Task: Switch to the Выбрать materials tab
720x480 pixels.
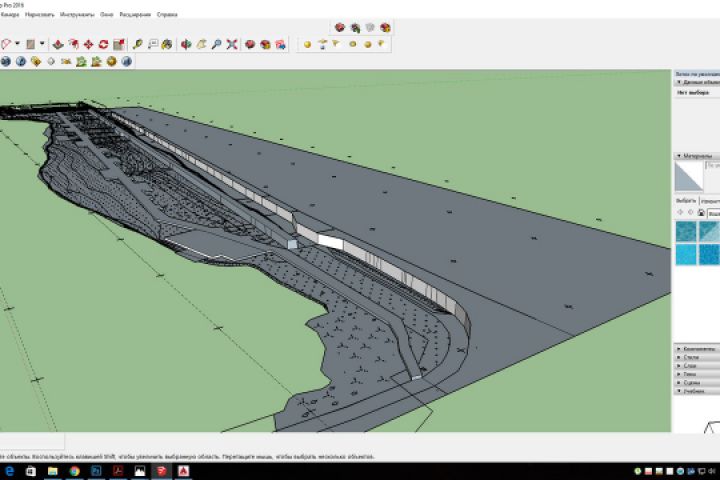Action: point(685,201)
